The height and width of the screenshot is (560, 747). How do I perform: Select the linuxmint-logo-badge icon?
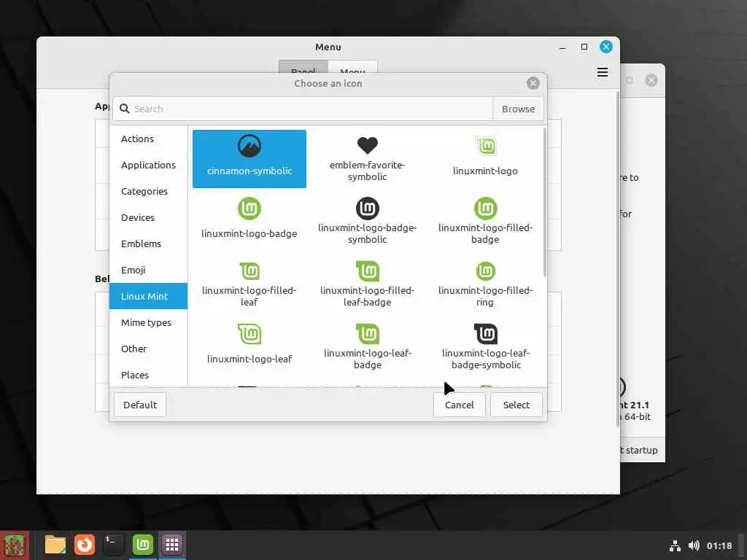249,222
